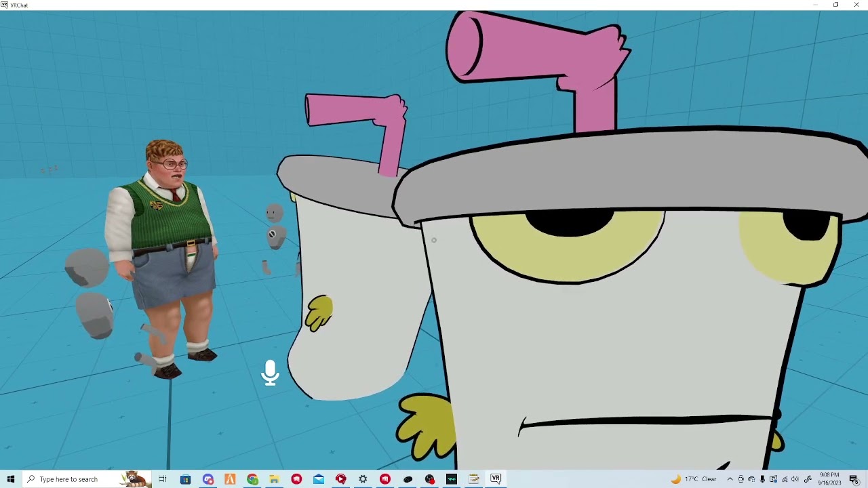The height and width of the screenshot is (488, 868).
Task: Open the OneDrive cloud tray icon
Action: coord(751,479)
